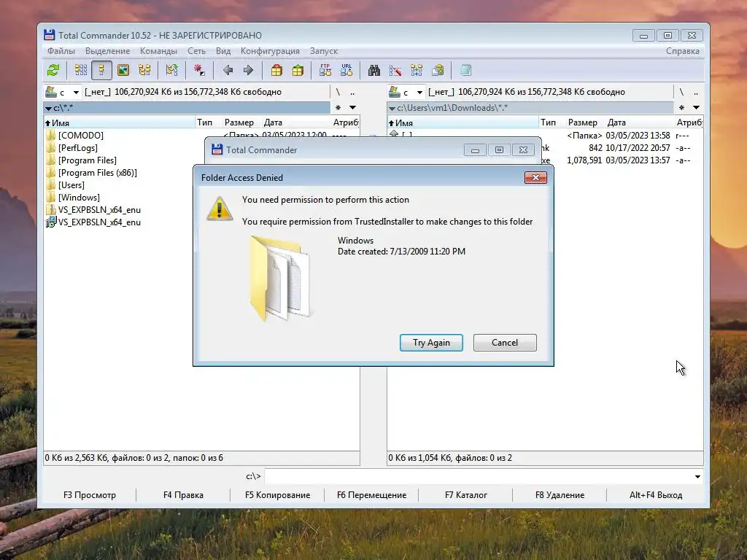747x560 pixels.
Task: Open the Сеть menu
Action: pos(196,51)
